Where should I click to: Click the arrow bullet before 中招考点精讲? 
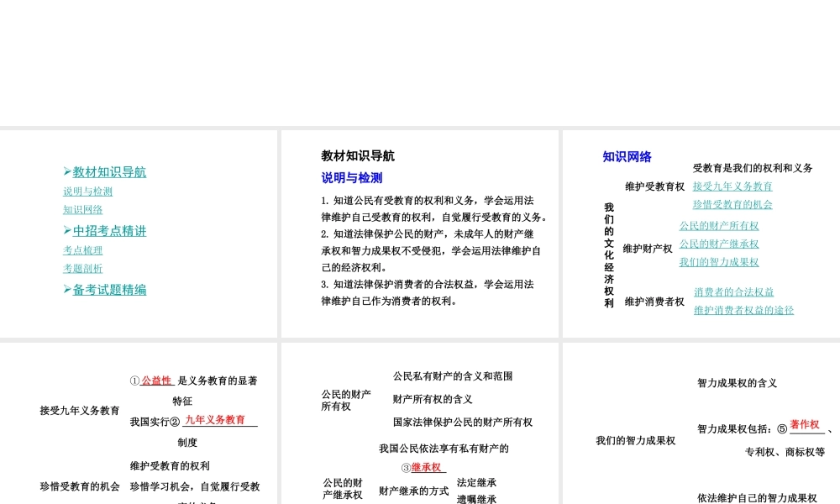pos(67,230)
